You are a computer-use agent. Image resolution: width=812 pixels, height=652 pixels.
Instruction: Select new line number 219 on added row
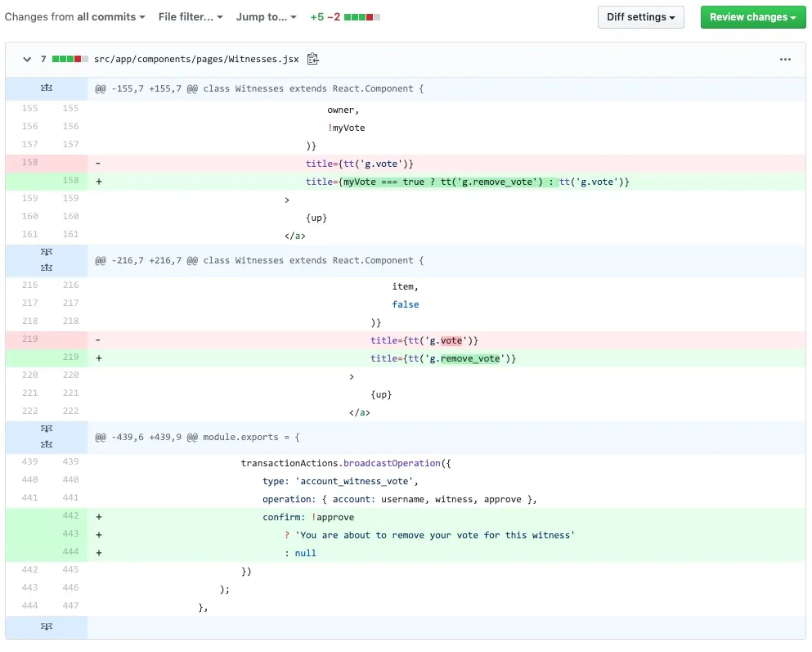point(71,357)
